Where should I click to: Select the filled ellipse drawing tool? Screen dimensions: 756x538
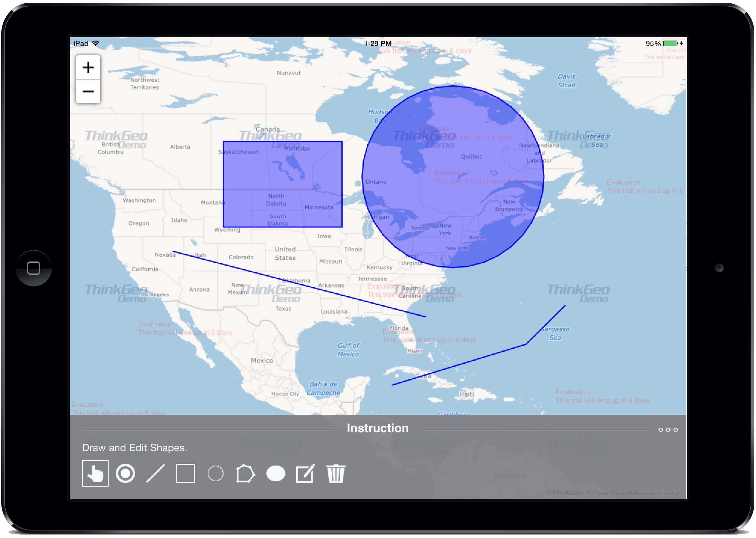click(276, 473)
